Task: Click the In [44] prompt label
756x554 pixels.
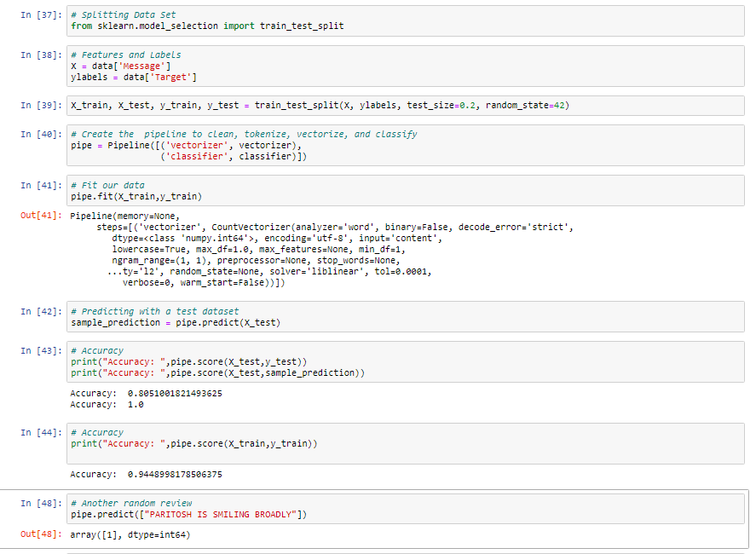Action: [41, 432]
